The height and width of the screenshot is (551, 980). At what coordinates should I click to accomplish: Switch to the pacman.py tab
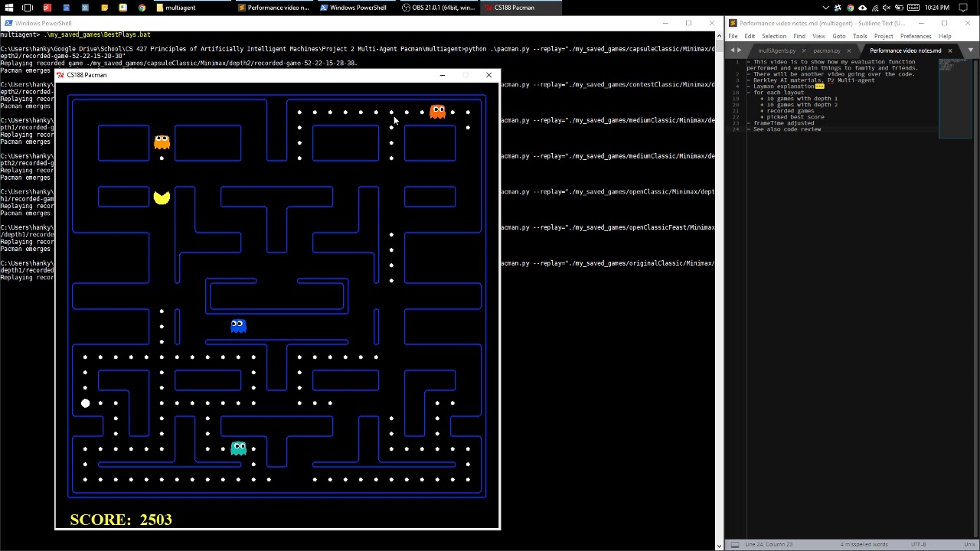tap(826, 51)
